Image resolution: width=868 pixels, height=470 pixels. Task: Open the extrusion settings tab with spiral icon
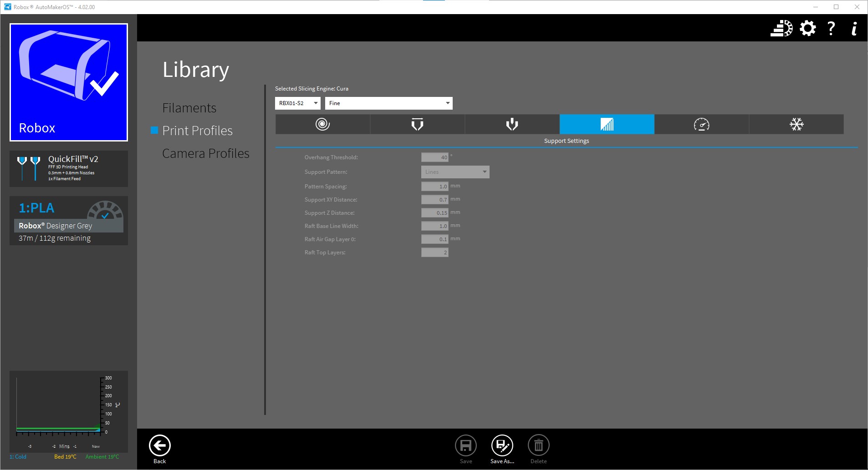pyautogui.click(x=322, y=124)
